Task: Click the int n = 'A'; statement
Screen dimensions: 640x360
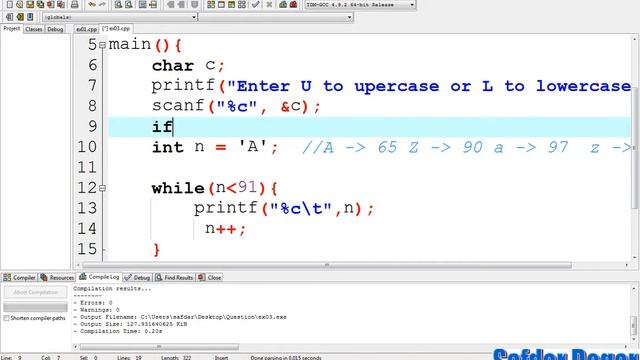Action: pos(215,147)
